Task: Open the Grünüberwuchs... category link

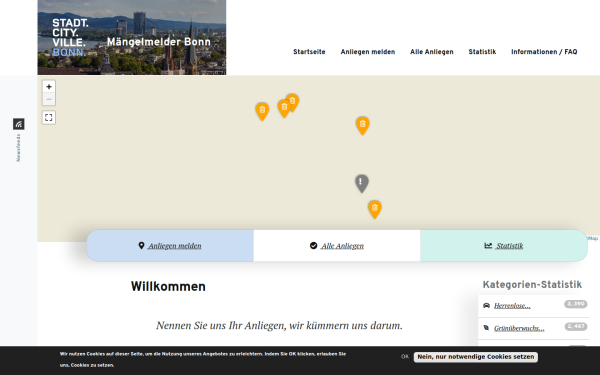Action: [x=519, y=328]
